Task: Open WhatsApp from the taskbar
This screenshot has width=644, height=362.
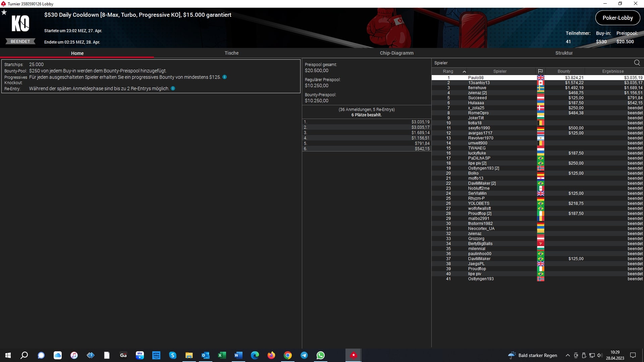Action: 321,355
